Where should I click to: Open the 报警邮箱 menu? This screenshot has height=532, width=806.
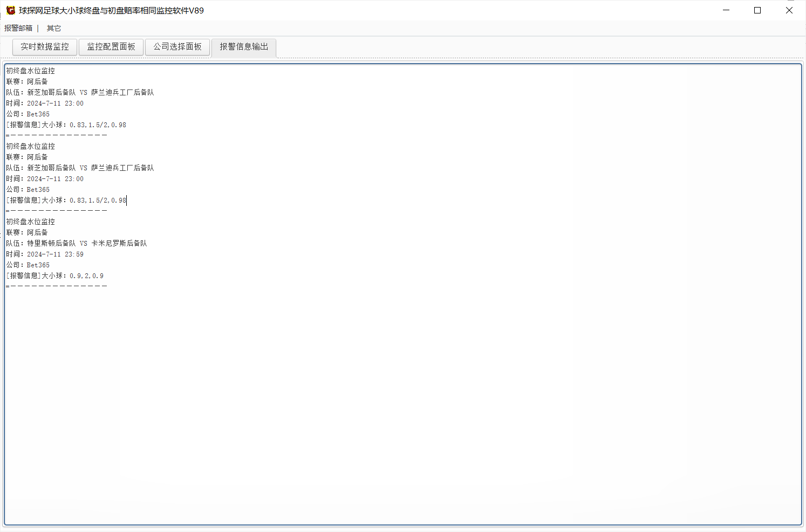tap(18, 28)
